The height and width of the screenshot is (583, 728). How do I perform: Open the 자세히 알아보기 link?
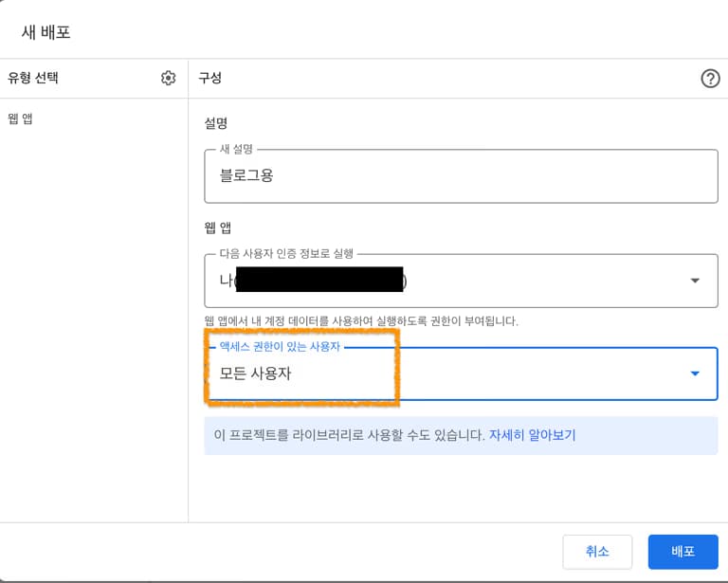tap(532, 436)
